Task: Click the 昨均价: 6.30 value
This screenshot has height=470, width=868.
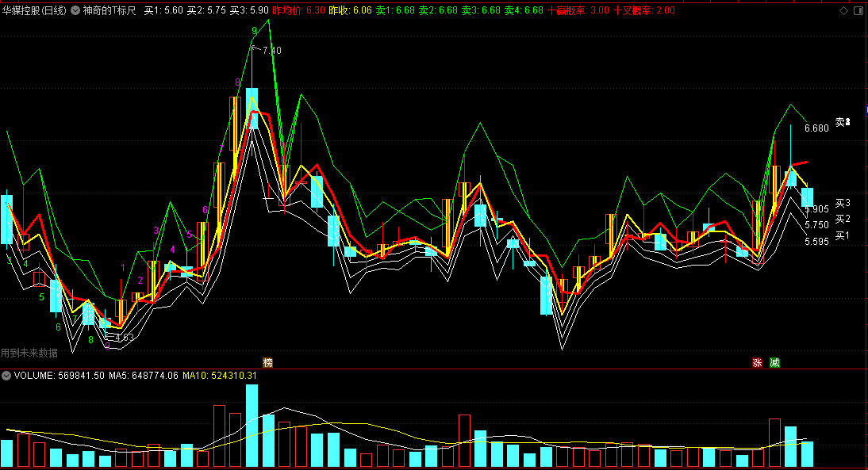Action: pyautogui.click(x=299, y=10)
